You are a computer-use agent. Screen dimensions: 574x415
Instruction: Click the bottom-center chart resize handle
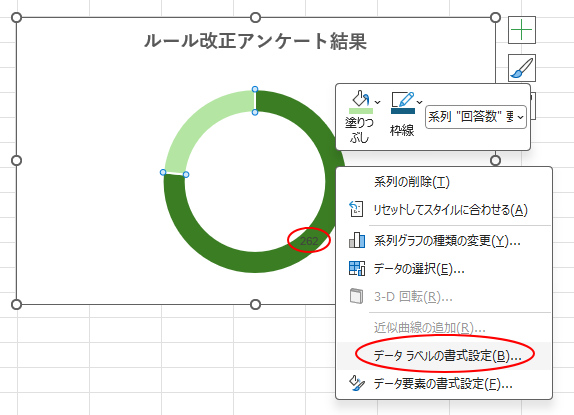click(255, 304)
